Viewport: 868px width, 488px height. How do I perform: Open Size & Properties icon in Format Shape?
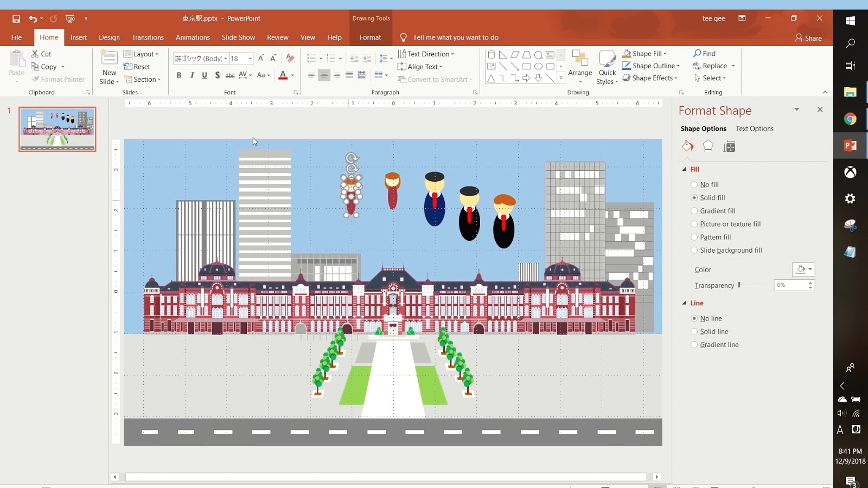point(730,146)
